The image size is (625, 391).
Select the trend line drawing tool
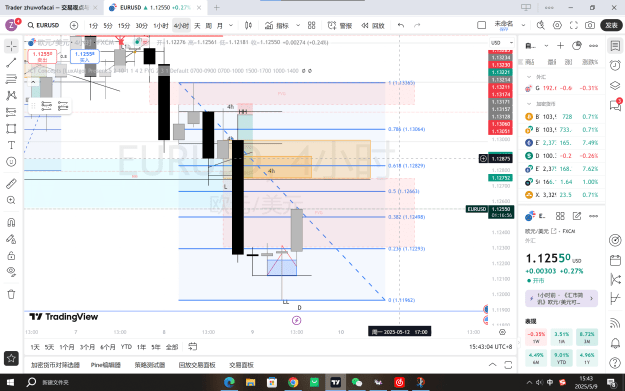(x=11, y=63)
